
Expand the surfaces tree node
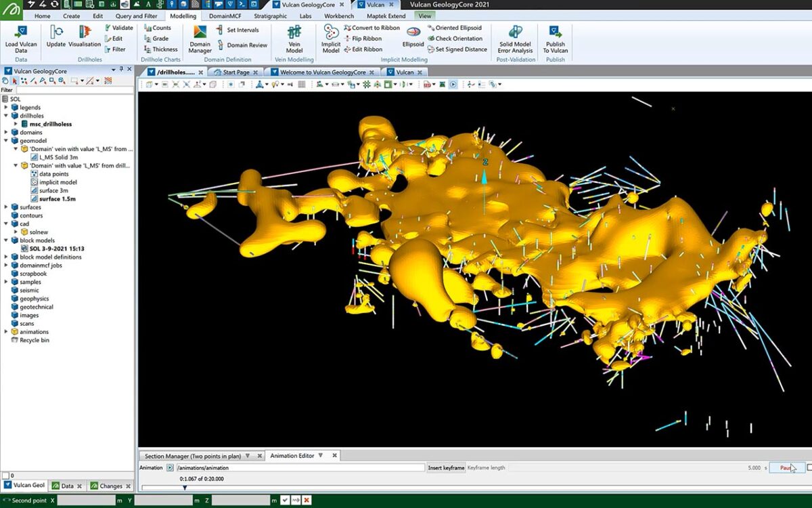(6, 207)
